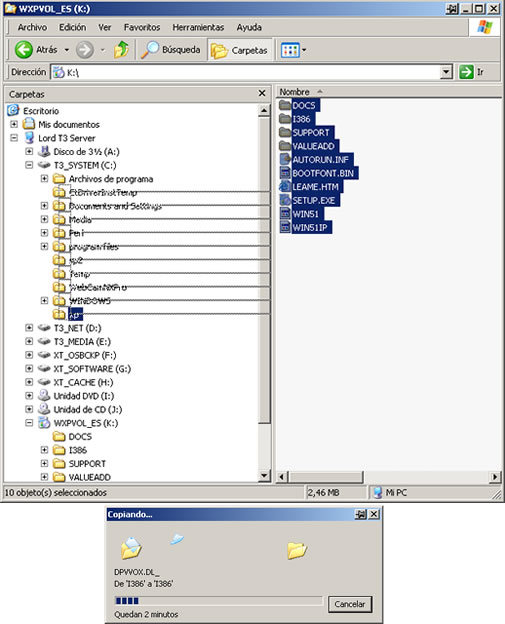Click the file list scroll right arrow
Viewport: 505px width, 624px height.
coord(495,476)
